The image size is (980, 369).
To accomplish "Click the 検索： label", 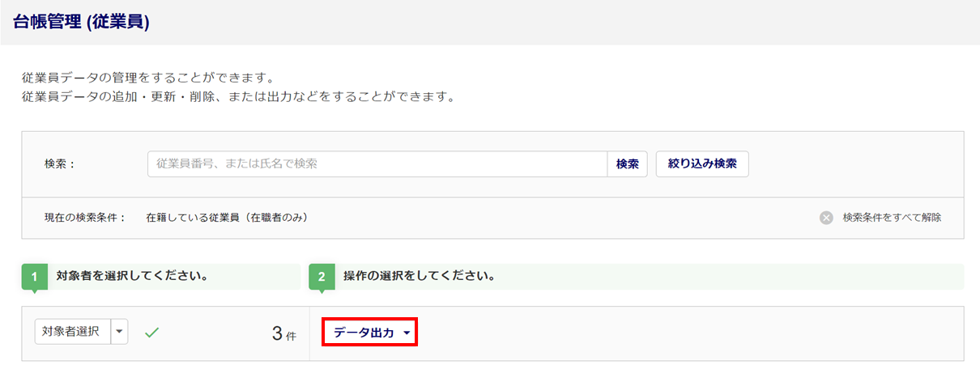I will click(x=60, y=163).
